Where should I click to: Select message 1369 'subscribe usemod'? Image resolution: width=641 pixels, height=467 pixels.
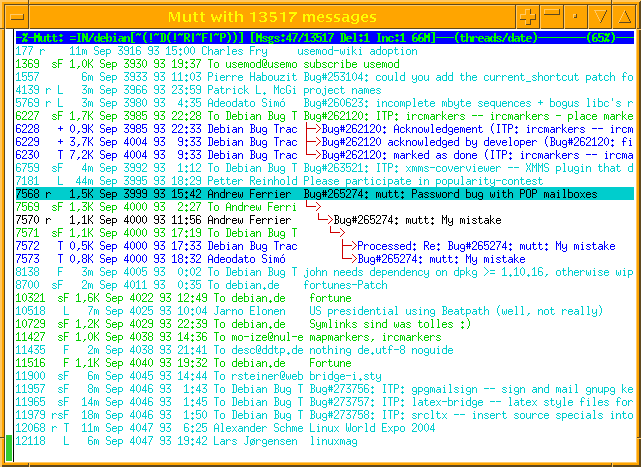(x=325, y=64)
